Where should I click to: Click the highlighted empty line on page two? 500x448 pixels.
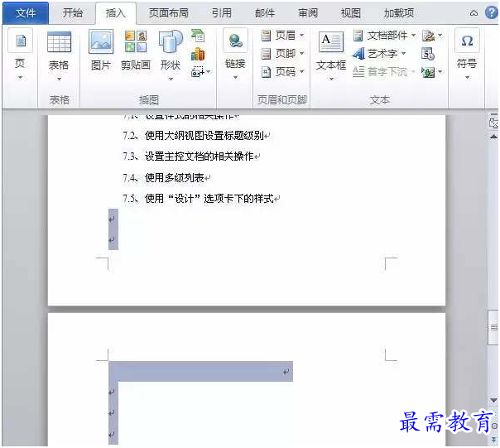point(201,372)
